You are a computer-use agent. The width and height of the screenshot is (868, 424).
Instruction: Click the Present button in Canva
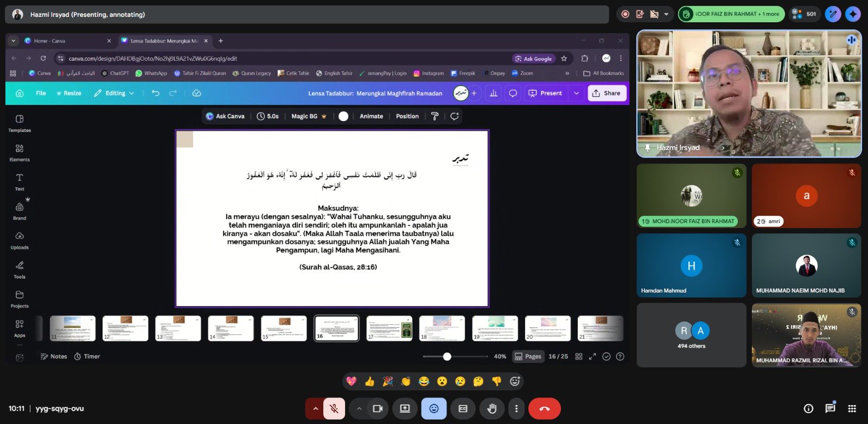pos(546,93)
